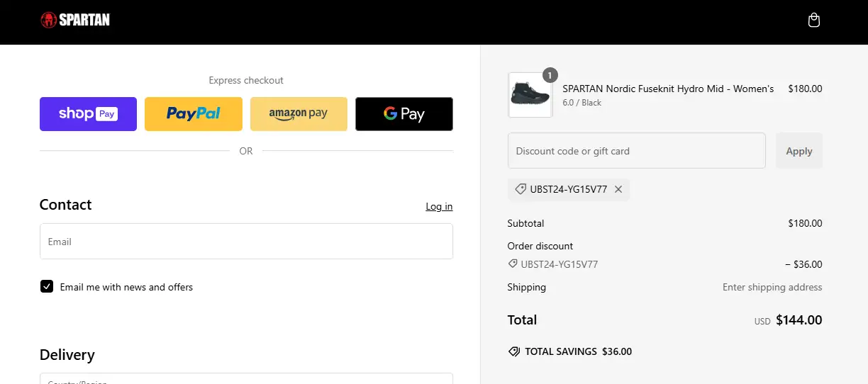Click the item quantity badge on the product image
The width and height of the screenshot is (868, 384).
pyautogui.click(x=550, y=75)
